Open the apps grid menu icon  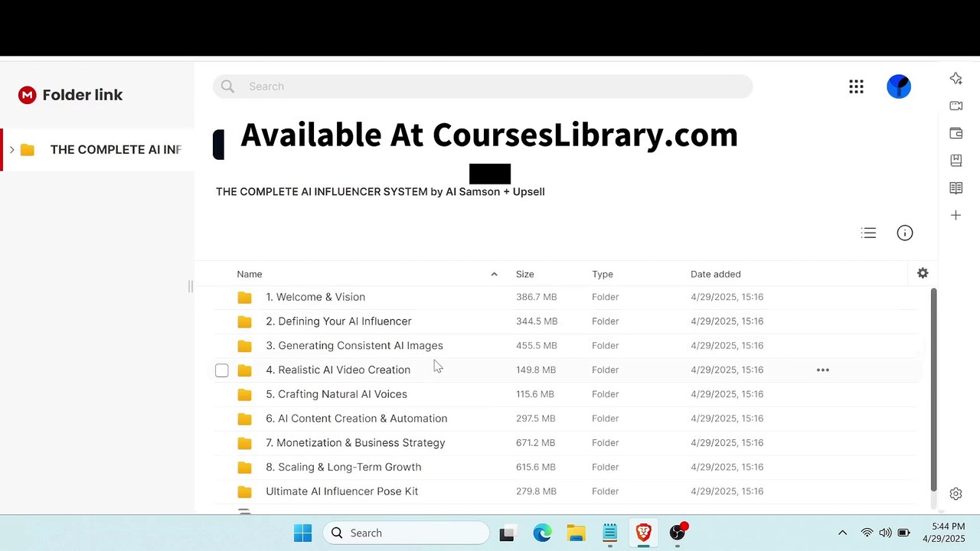pyautogui.click(x=856, y=86)
